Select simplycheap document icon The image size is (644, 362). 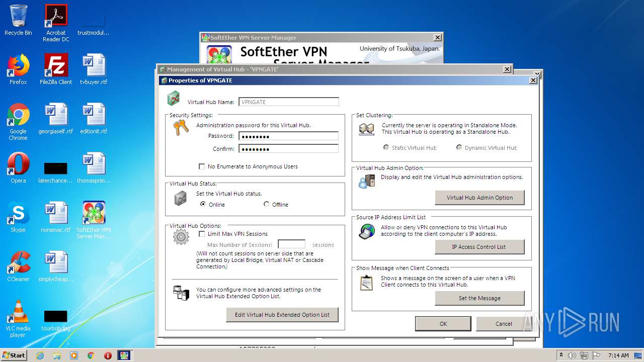click(56, 266)
